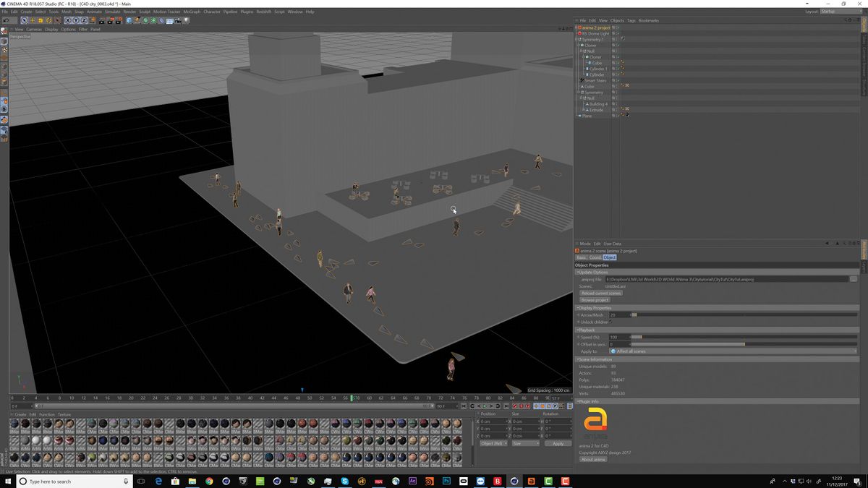868x488 pixels.
Task: Lock the X axis icon
Action: [67, 20]
